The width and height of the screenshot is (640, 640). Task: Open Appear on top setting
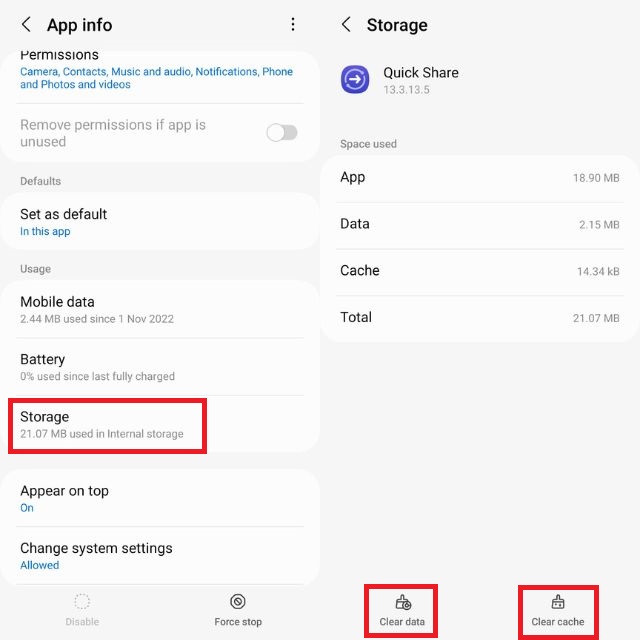pyautogui.click(x=160, y=498)
